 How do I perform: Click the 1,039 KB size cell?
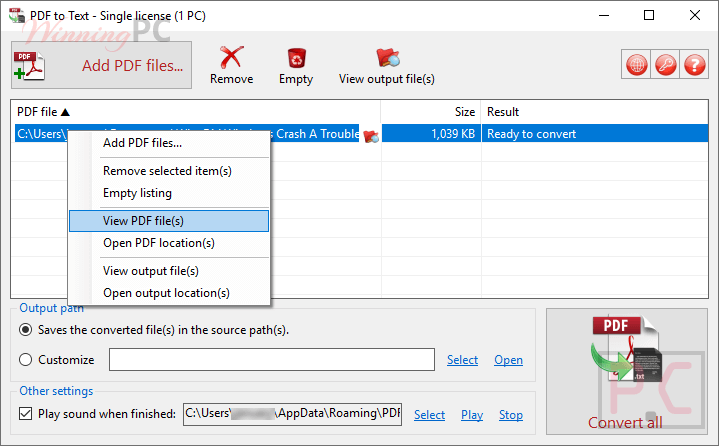[x=431, y=134]
